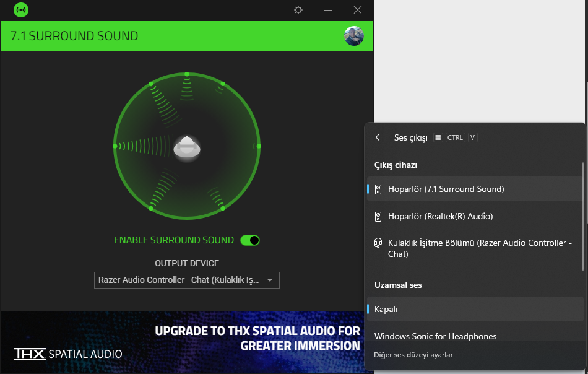Click speaker icon beside Realtek Audio
This screenshot has width=588, height=374.
[378, 217]
